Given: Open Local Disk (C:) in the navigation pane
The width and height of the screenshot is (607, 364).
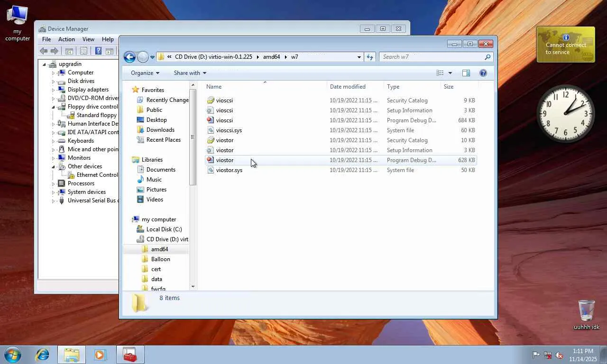Looking at the screenshot, I should pyautogui.click(x=164, y=229).
